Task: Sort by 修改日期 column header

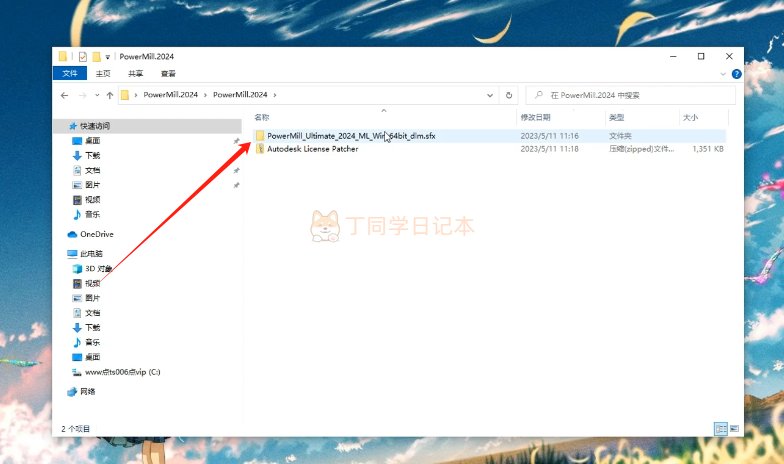Action: [536, 118]
